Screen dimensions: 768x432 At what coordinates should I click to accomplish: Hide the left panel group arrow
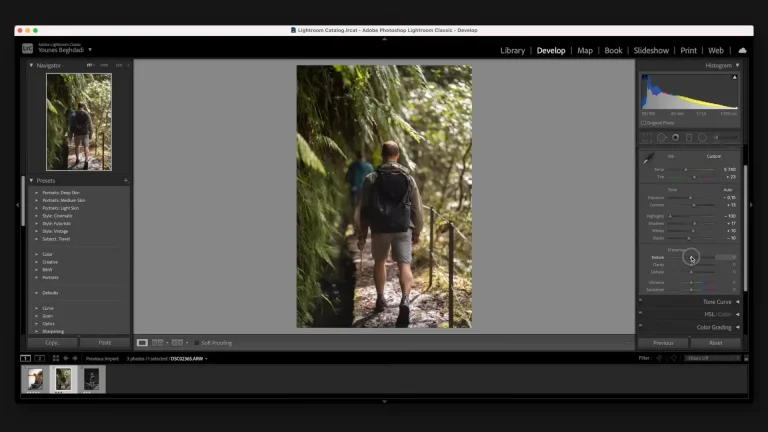[18, 205]
